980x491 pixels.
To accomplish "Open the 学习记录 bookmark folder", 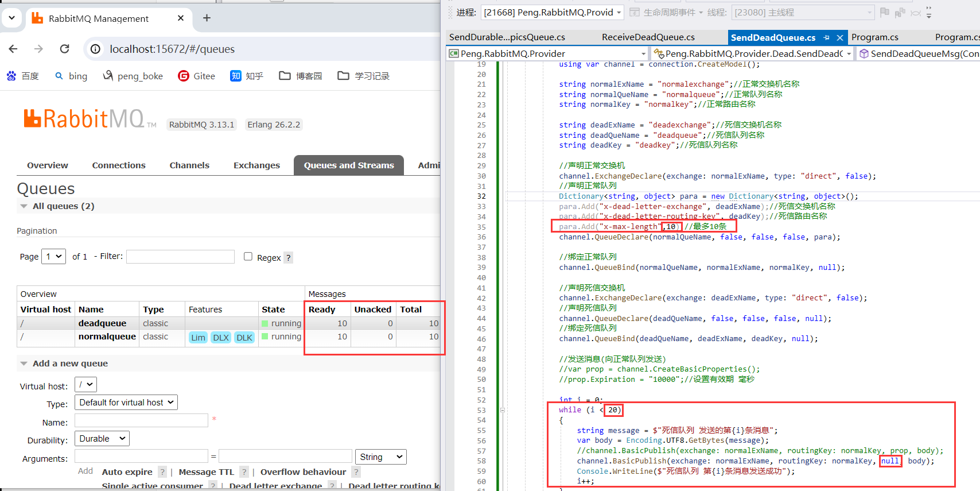I will pyautogui.click(x=364, y=76).
